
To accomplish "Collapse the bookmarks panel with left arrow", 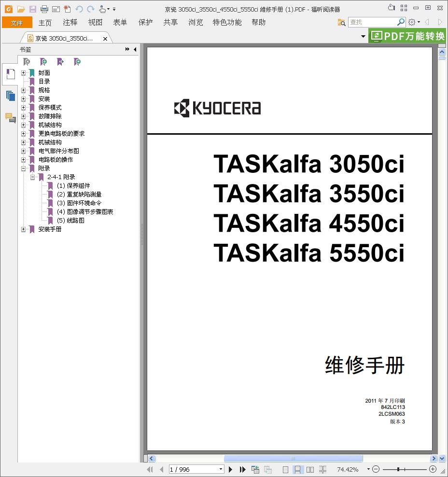I will (x=135, y=49).
